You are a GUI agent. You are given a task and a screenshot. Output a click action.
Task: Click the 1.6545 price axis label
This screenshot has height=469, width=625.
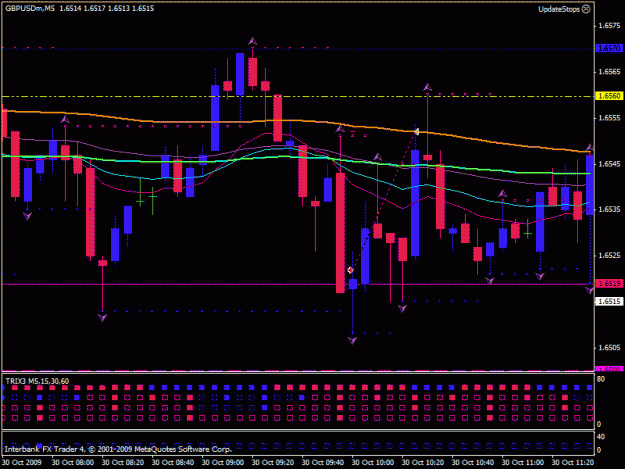[609, 164]
